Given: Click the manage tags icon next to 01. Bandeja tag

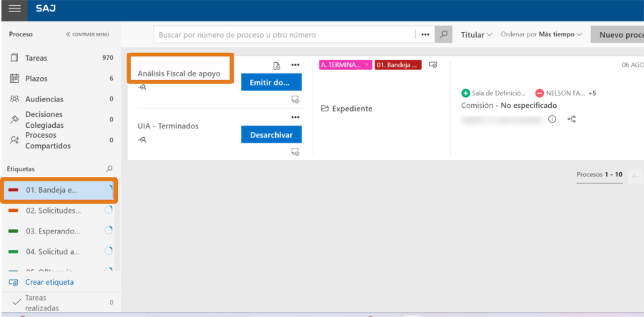Looking at the screenshot, I should click(x=432, y=65).
